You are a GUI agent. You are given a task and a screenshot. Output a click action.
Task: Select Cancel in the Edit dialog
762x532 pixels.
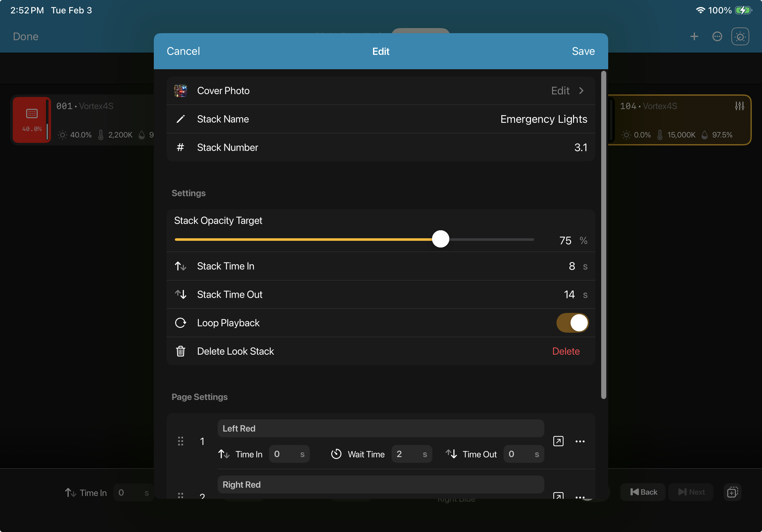coord(183,51)
